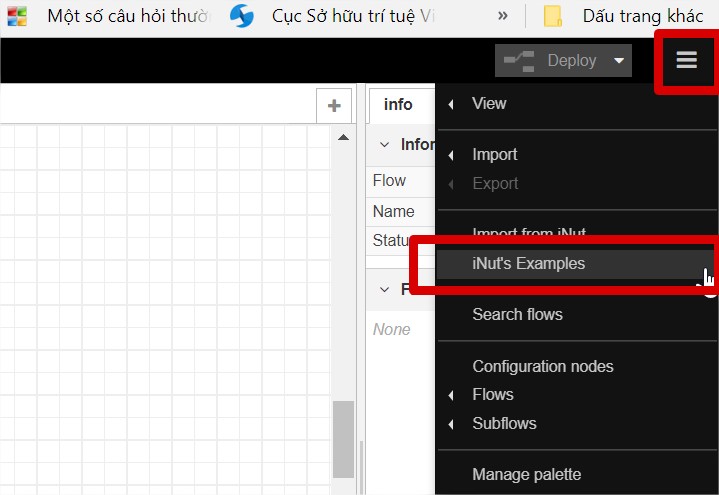
Task: Choose Import from iNut
Action: pyautogui.click(x=529, y=232)
